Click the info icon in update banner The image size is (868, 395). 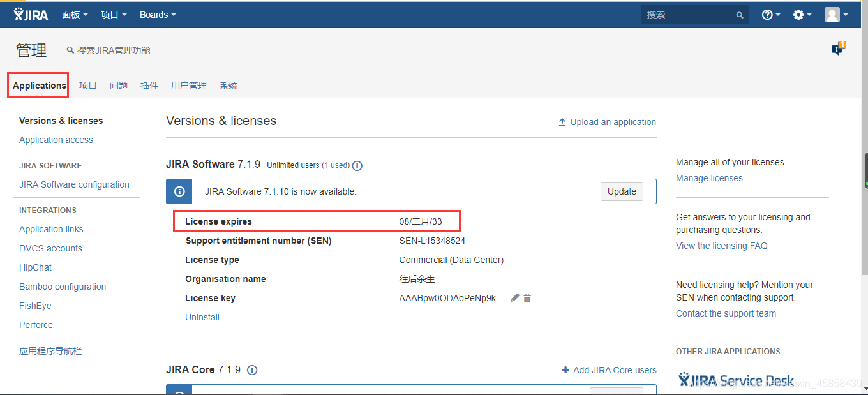coord(179,191)
